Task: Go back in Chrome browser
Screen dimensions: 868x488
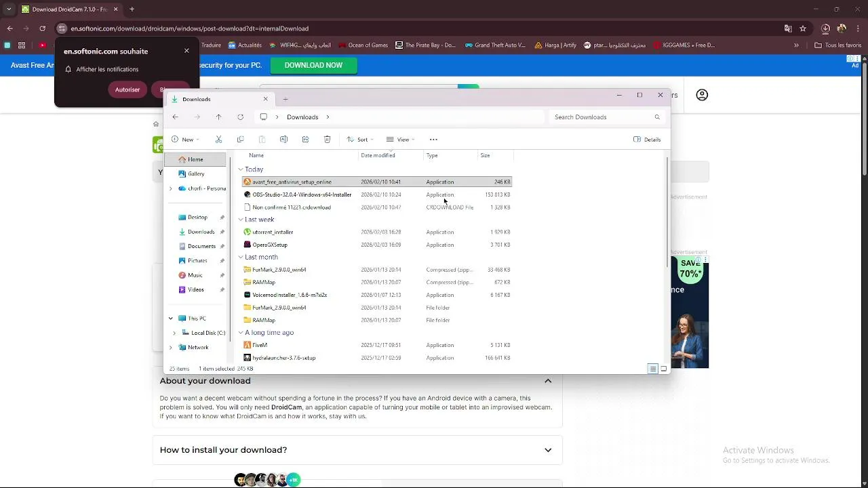Action: 9,28
